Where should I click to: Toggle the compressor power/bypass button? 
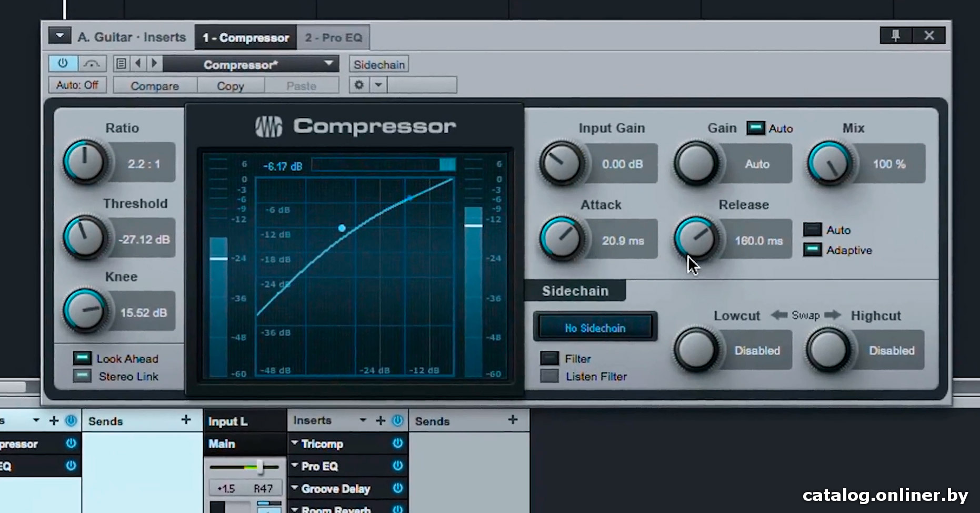(x=63, y=64)
